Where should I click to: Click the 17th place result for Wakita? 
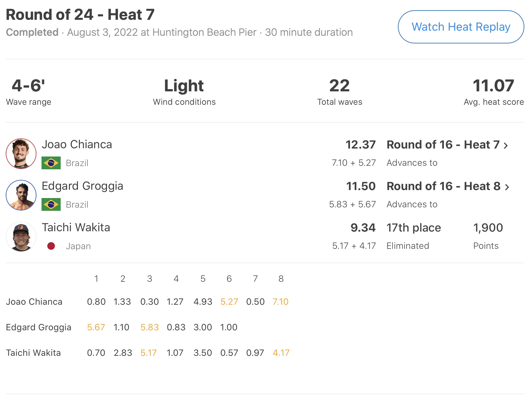click(414, 228)
